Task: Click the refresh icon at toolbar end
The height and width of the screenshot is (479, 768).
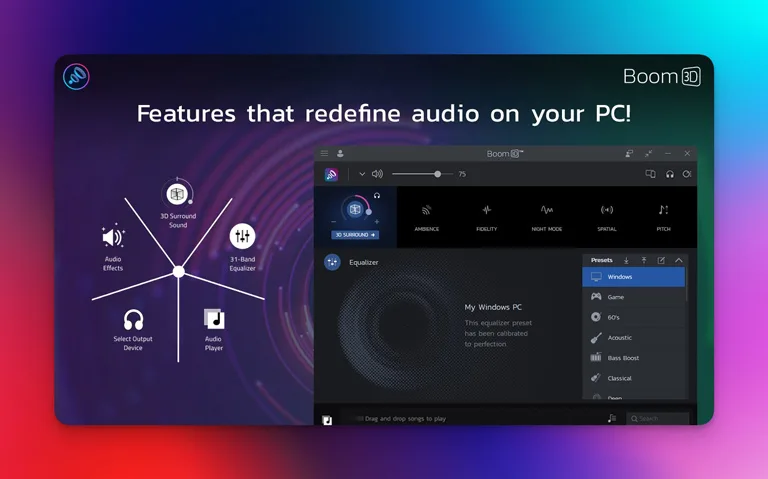Action: [x=687, y=174]
